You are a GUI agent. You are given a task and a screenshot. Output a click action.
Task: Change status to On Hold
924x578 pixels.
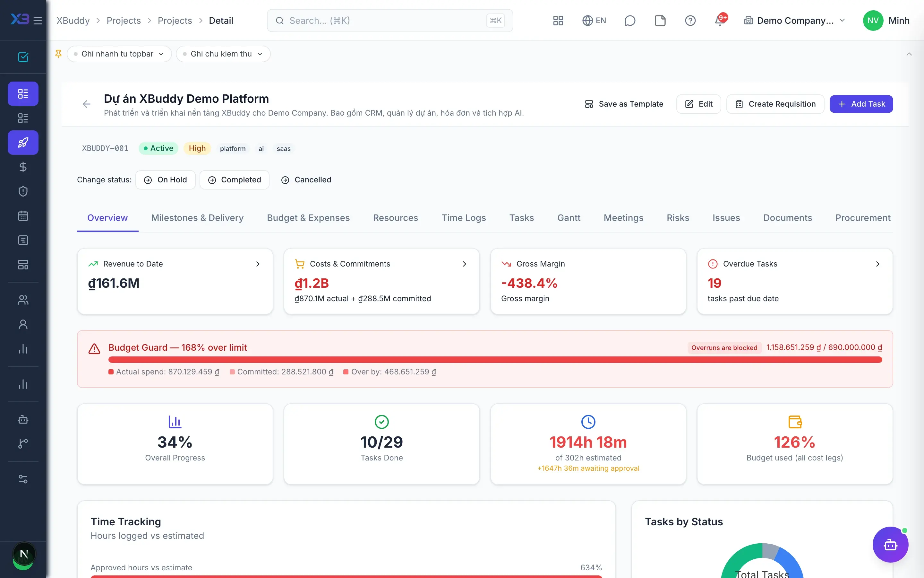165,180
